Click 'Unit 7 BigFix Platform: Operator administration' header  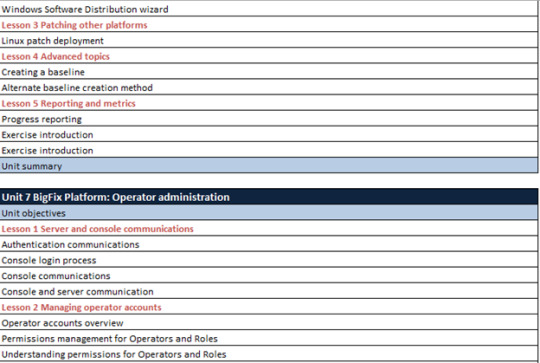[269, 197]
